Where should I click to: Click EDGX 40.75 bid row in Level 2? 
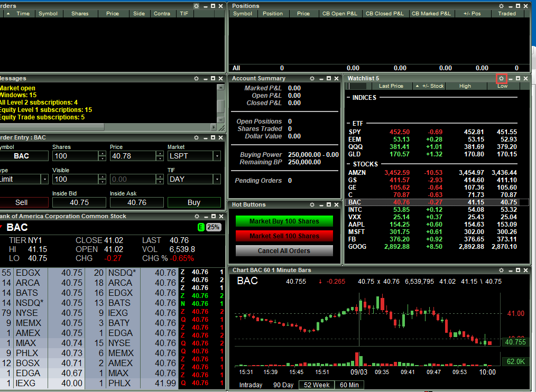(x=42, y=273)
